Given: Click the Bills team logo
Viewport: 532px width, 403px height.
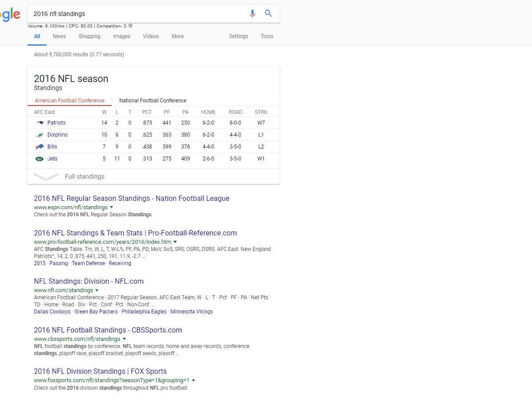Looking at the screenshot, I should (x=39, y=147).
